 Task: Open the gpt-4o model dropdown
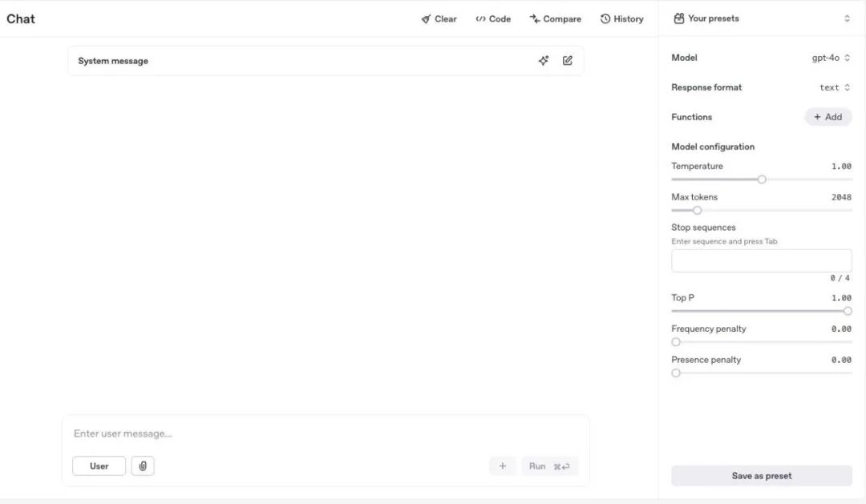pyautogui.click(x=831, y=58)
